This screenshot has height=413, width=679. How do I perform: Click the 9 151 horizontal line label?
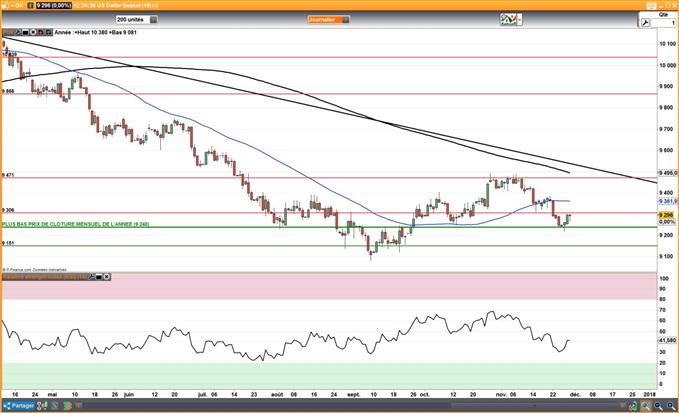point(8,243)
